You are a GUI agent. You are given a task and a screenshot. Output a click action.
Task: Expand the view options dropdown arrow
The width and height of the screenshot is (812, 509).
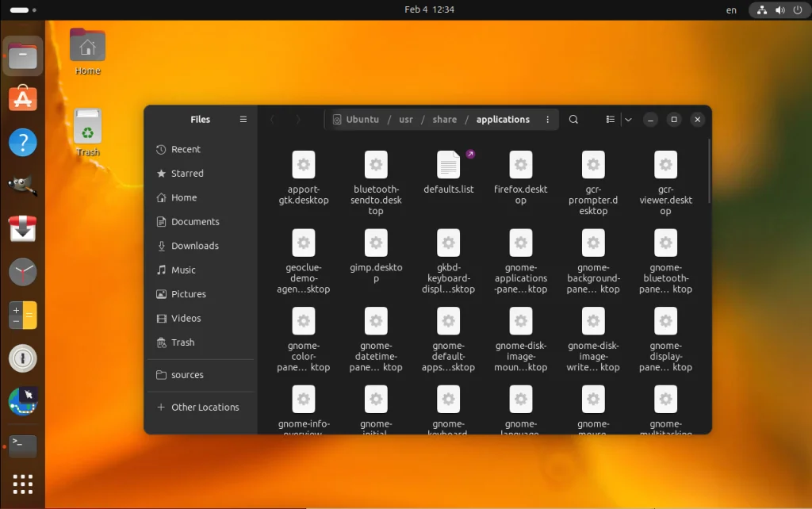click(628, 120)
